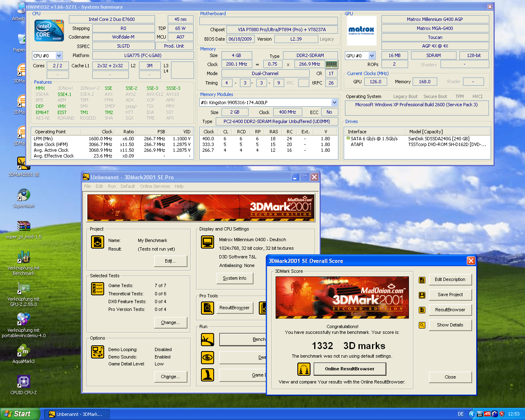Click Close in the Overall Score dialog
The height and width of the screenshot is (420, 525).
coord(450,377)
